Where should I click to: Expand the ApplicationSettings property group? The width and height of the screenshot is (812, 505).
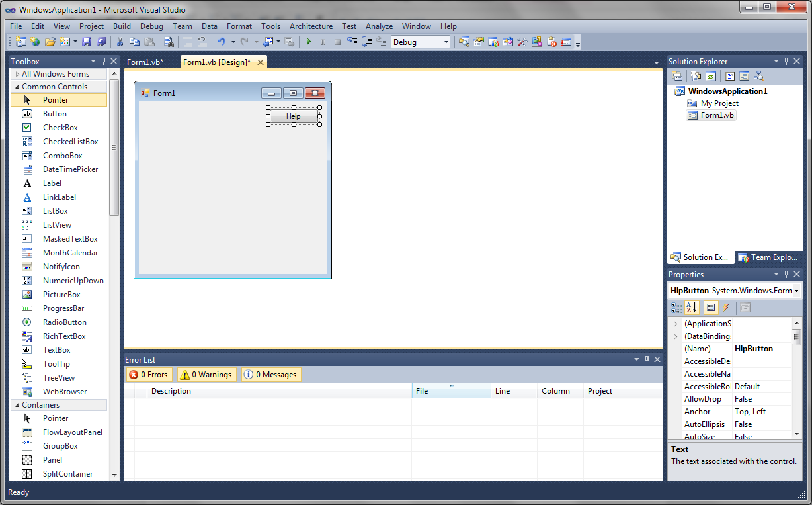[674, 323]
